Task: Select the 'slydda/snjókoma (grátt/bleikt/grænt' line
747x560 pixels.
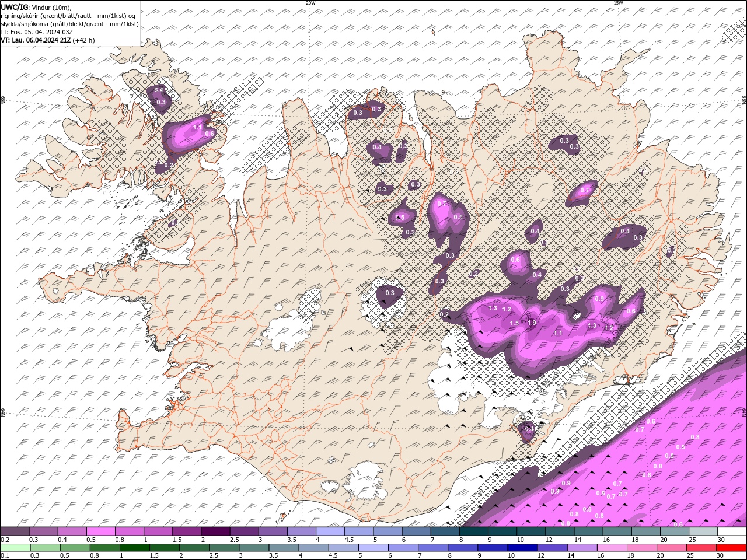Action: click(69, 24)
